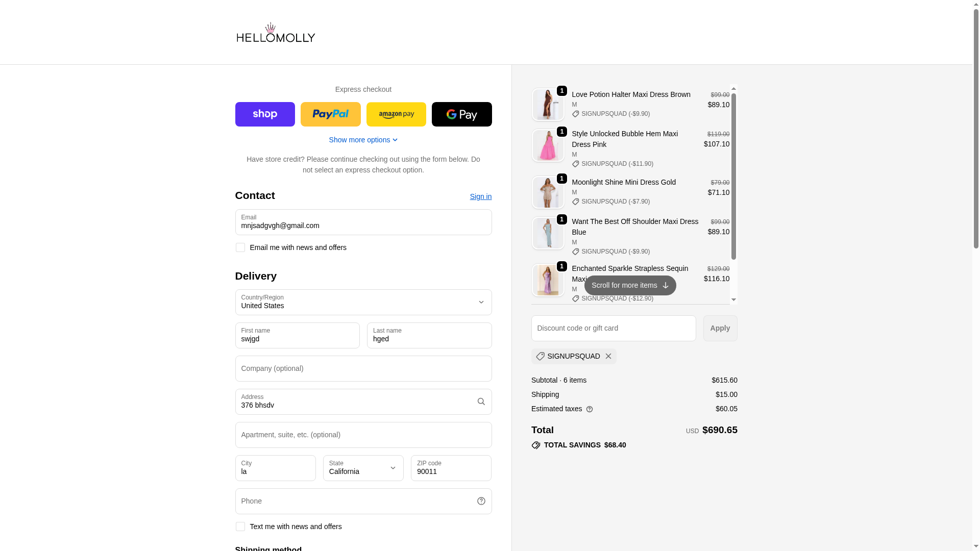Image resolution: width=980 pixels, height=551 pixels.
Task: Click Scroll for more items button
Action: 630,285
